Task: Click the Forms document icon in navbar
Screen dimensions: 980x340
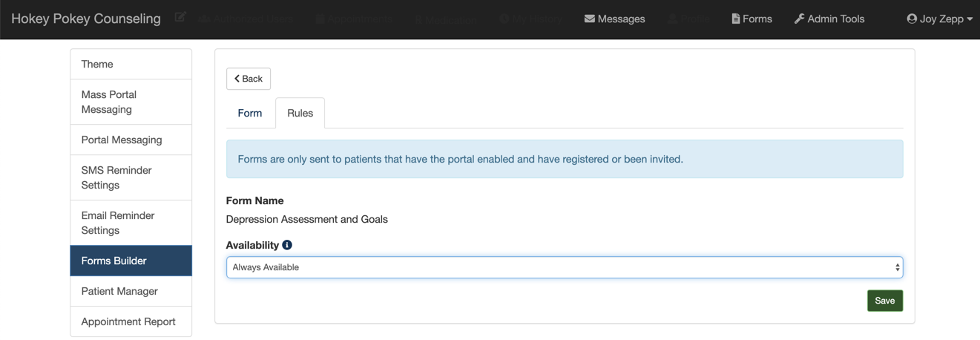Action: pos(736,19)
